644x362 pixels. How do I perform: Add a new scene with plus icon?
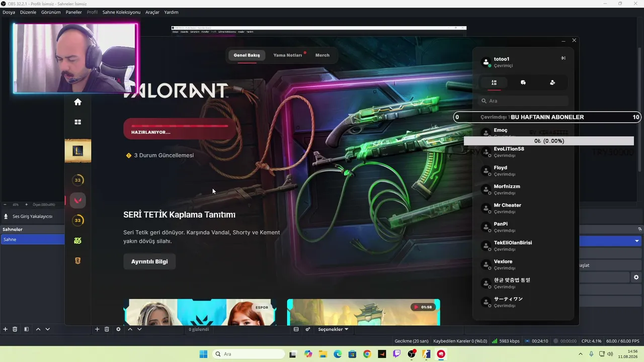[x=6, y=329]
